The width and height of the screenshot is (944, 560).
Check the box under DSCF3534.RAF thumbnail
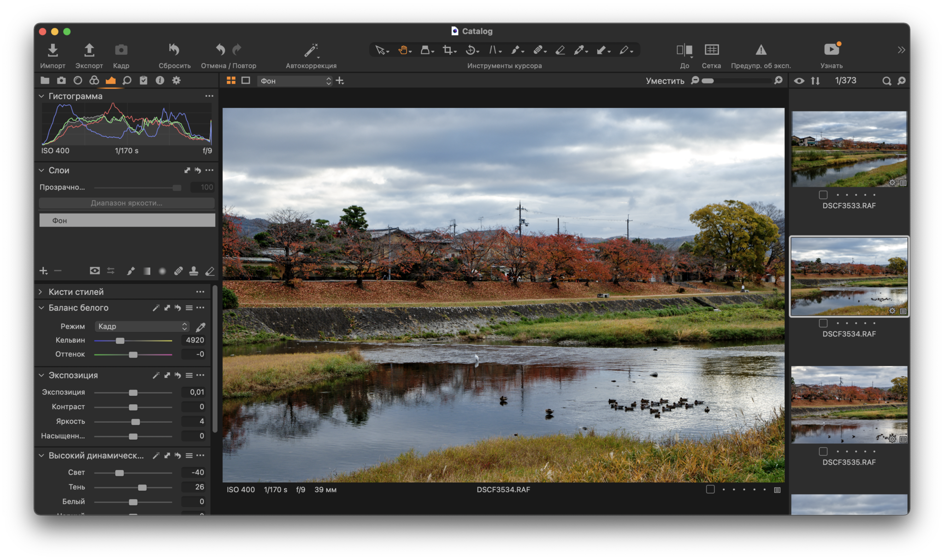[x=823, y=323]
